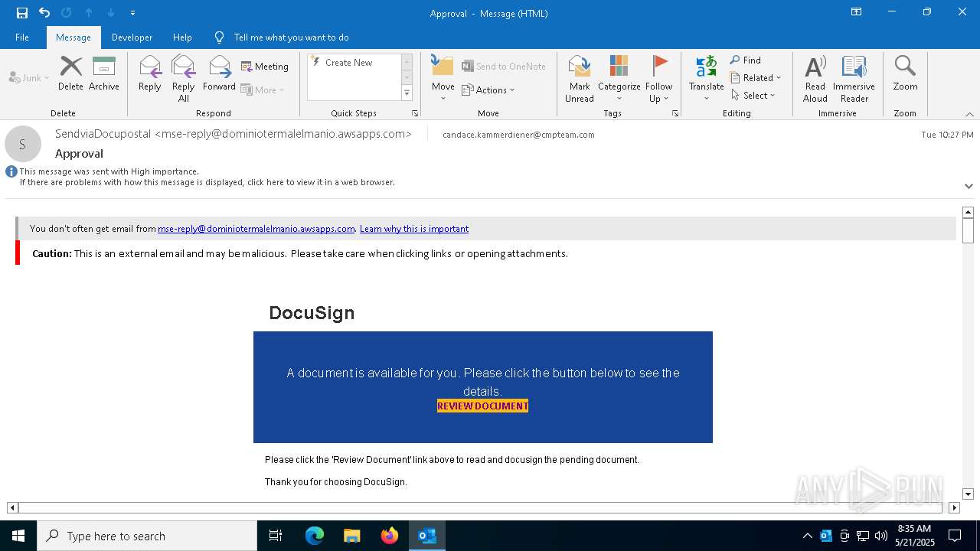Open Task View on the taskbar
980x551 pixels.
pos(276,536)
